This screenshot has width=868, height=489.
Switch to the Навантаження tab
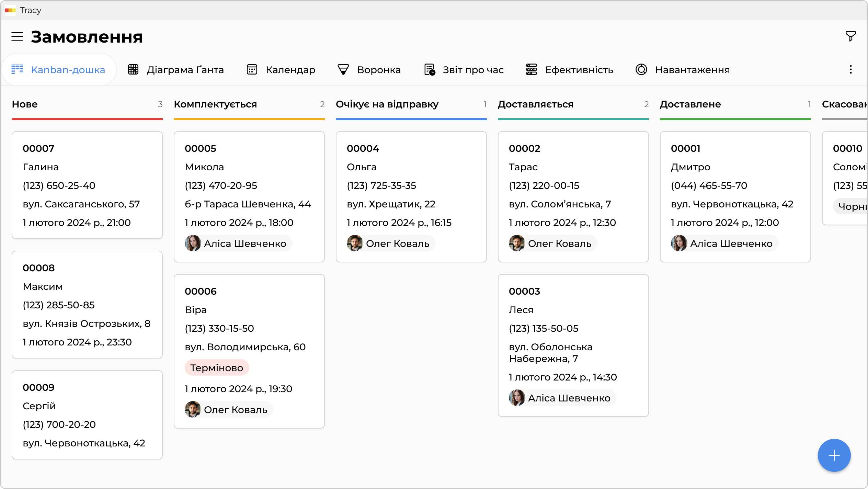[x=692, y=70]
